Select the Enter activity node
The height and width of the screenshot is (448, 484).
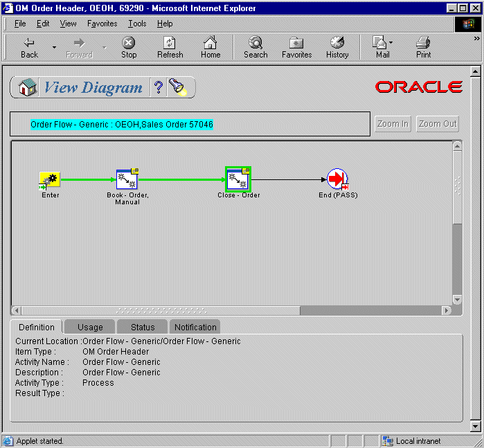tap(50, 181)
